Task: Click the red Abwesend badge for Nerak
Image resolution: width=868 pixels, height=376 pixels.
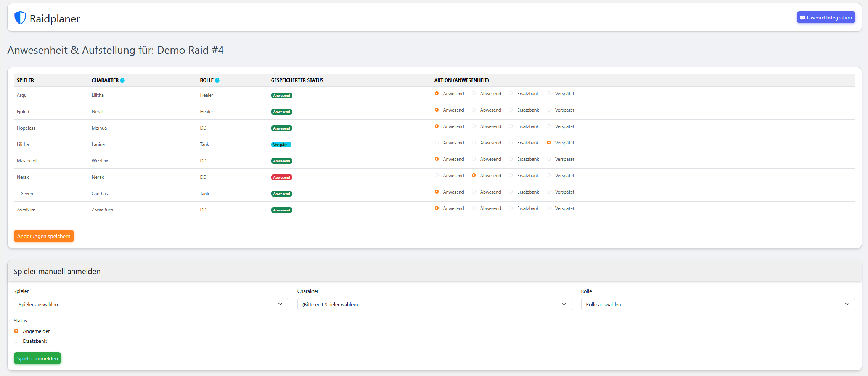Action: point(281,177)
